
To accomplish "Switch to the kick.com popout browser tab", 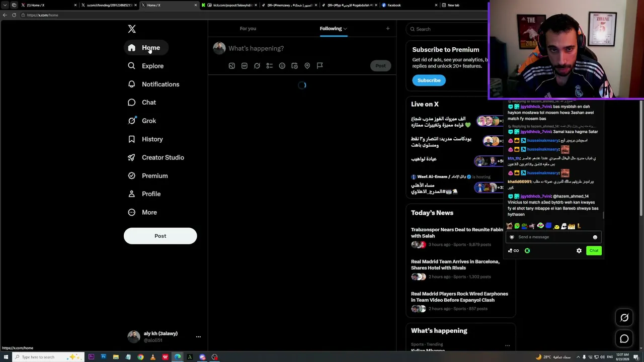I will pyautogui.click(x=229, y=5).
